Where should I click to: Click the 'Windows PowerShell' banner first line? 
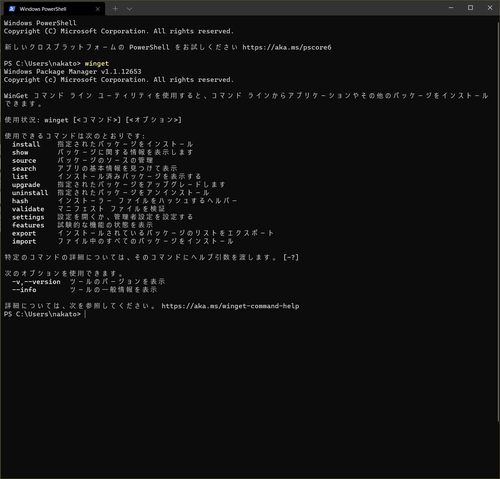(x=40, y=23)
